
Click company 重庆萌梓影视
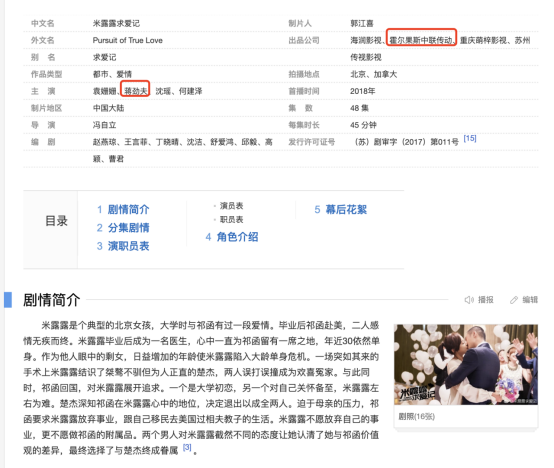(x=483, y=40)
